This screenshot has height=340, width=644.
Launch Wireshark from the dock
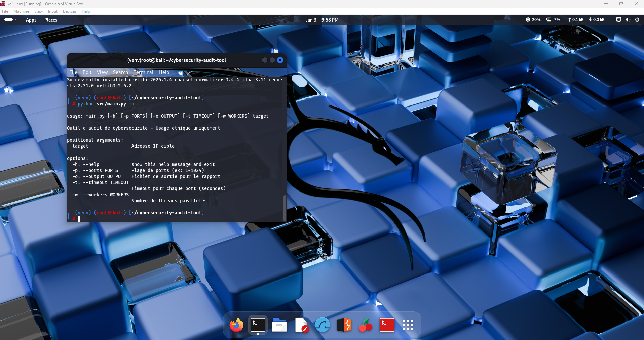point(322,325)
